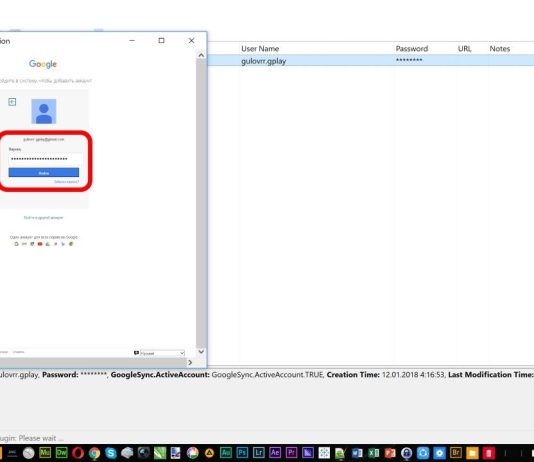This screenshot has height=462, width=534.
Task: Minimize the sign-in dialog window
Action: tap(132, 41)
